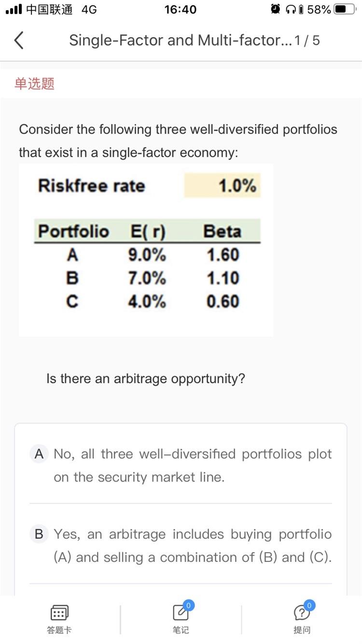This screenshot has height=644, width=362.
Task: Tap the back arrow icon
Action: tap(19, 40)
